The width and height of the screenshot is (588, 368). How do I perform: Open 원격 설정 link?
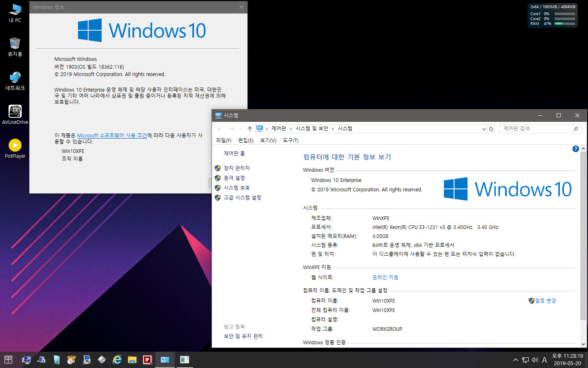pyautogui.click(x=234, y=178)
